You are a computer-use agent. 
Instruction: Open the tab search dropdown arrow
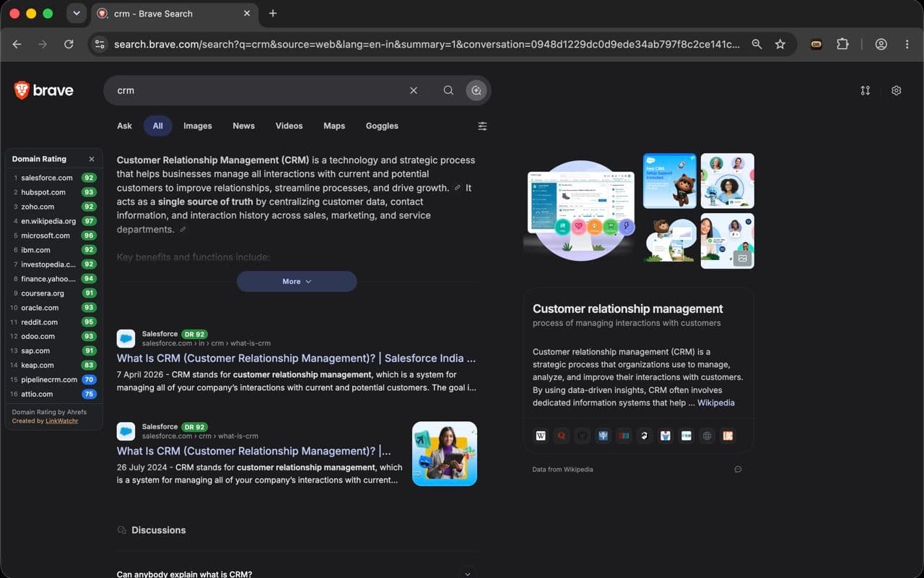click(x=76, y=13)
